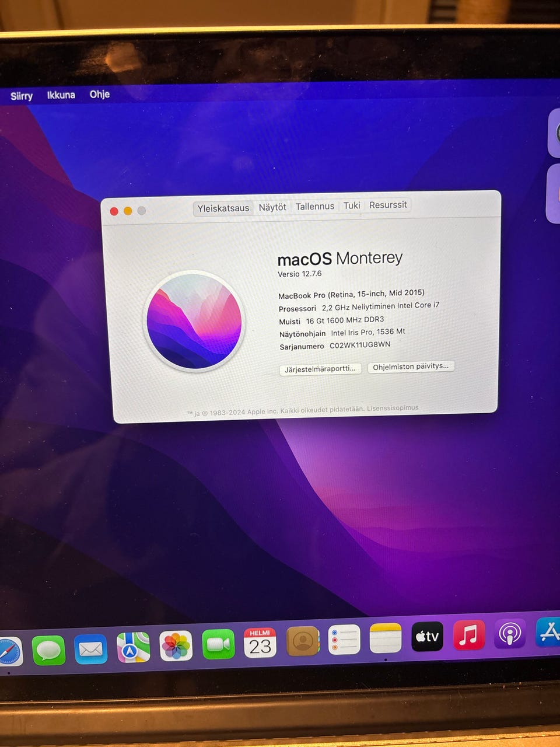Click the macOS Monterey title
The image size is (560, 747).
[340, 258]
